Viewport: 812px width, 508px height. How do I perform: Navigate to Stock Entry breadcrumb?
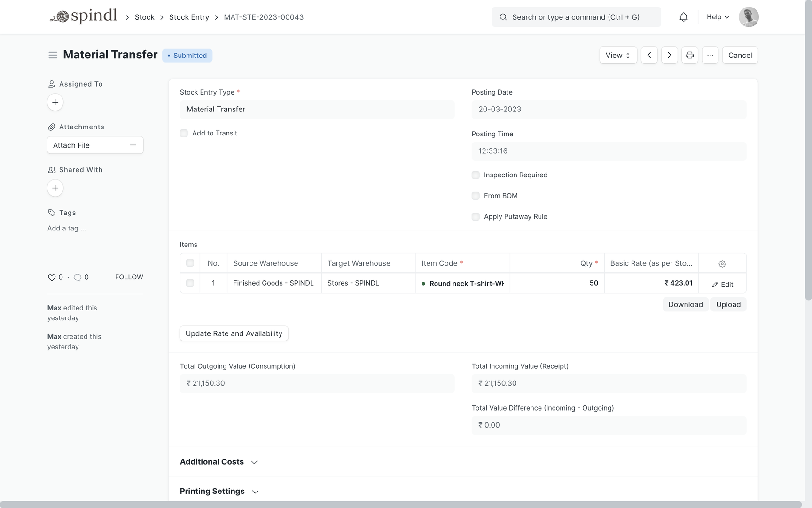pos(189,17)
